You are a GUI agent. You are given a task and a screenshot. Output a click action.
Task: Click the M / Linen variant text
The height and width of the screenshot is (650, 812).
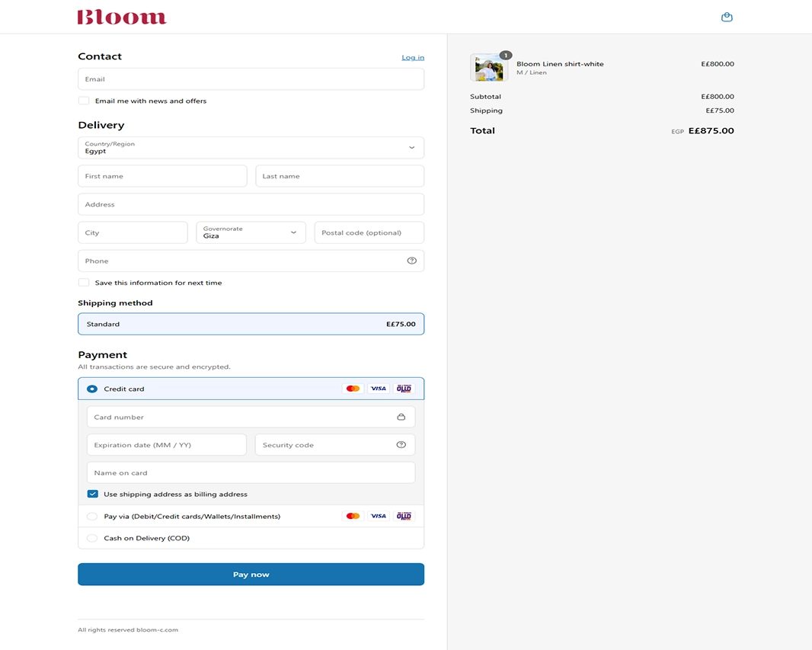pyautogui.click(x=532, y=72)
